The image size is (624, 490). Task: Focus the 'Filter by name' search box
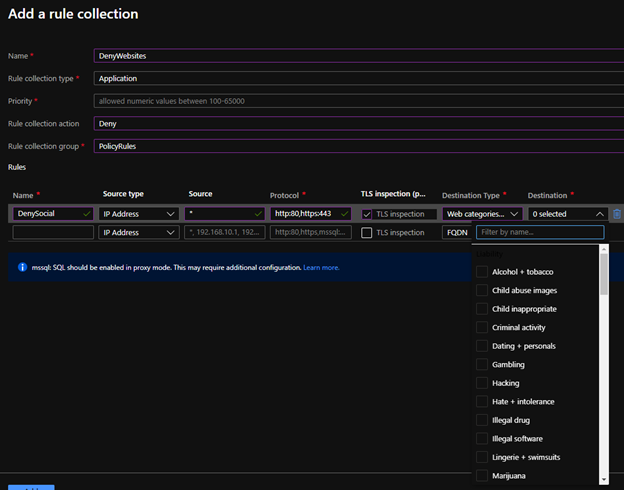pyautogui.click(x=539, y=232)
